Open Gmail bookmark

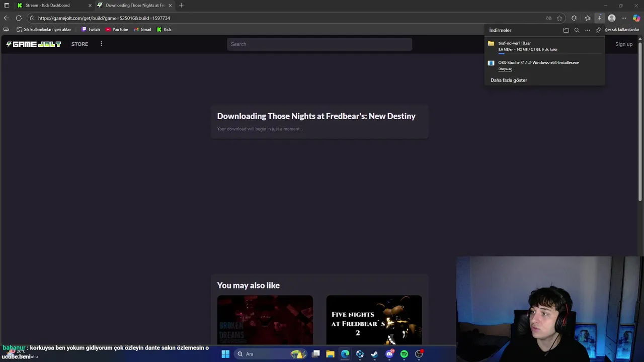pyautogui.click(x=142, y=29)
